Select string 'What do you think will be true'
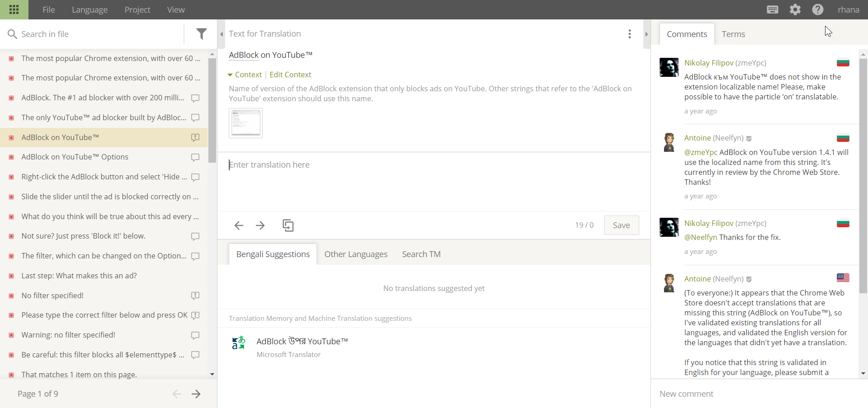Viewport: 868px width, 408px height. pyautogui.click(x=104, y=216)
